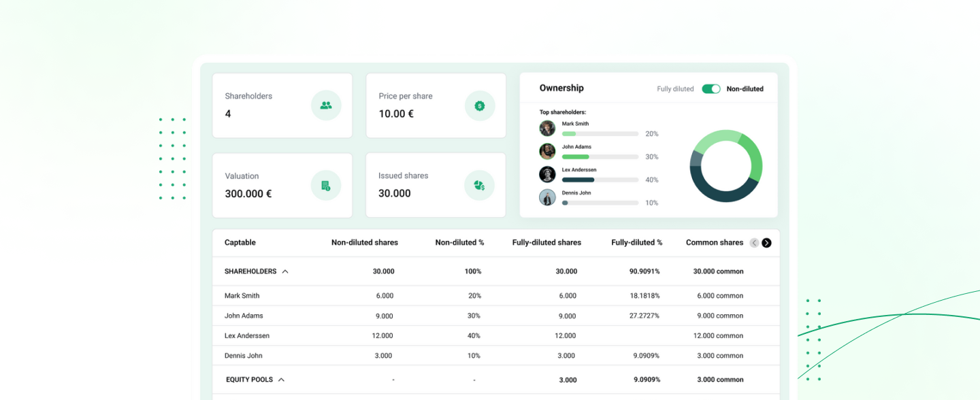Screen dimensions: 980x400
Task: Click Lex Anderssen's avatar picture
Action: 547,175
